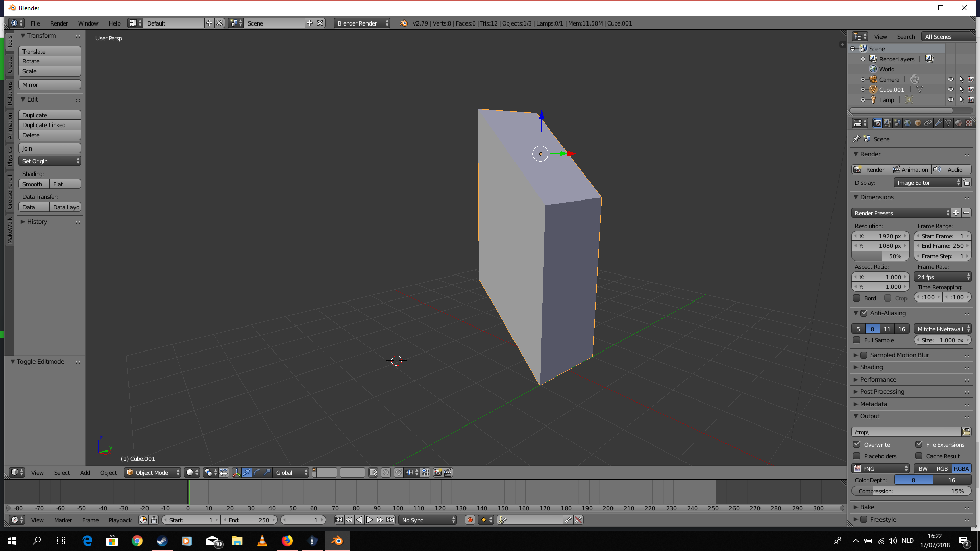The width and height of the screenshot is (980, 551).
Task: Open the Global transform orientation dropdown
Action: coord(291,472)
